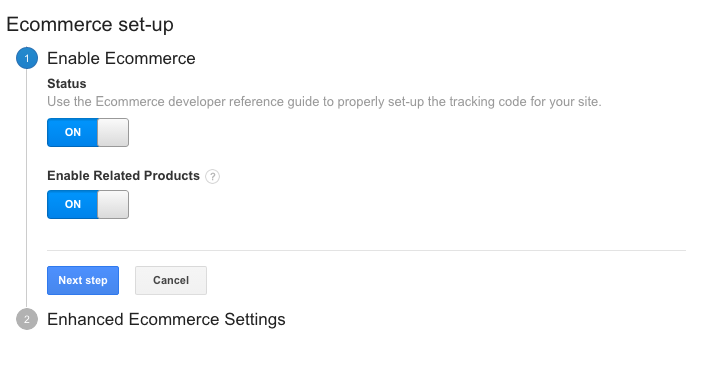Cancel the Ecommerce set-up
The image size is (701, 388).
[171, 280]
